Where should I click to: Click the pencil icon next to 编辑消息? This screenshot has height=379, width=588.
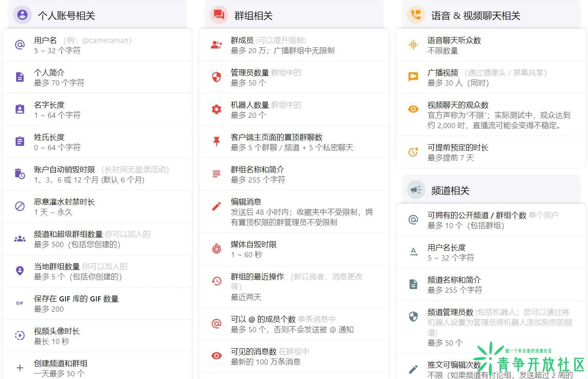point(217,206)
